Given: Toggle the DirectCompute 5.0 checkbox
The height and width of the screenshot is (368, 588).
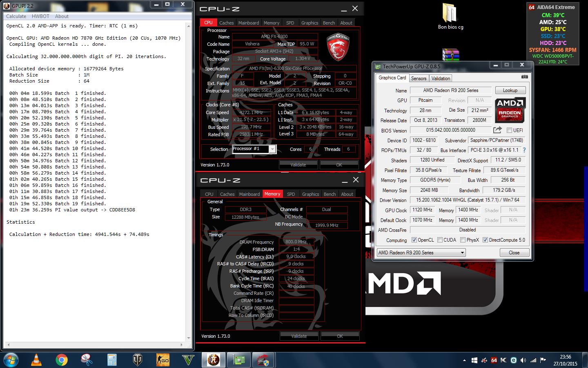Looking at the screenshot, I should coord(485,240).
